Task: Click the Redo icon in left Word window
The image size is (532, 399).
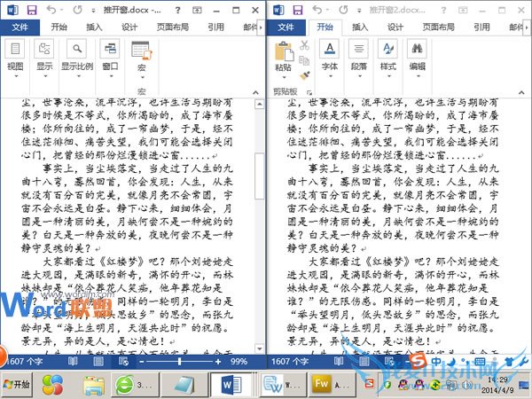Action: click(77, 10)
